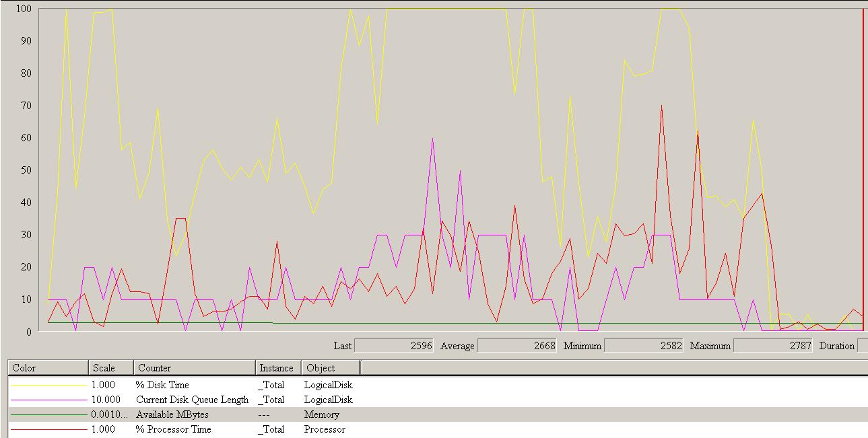Click the yellow color line for % Disk Time
Screen dimensions: 868x438
coord(48,386)
